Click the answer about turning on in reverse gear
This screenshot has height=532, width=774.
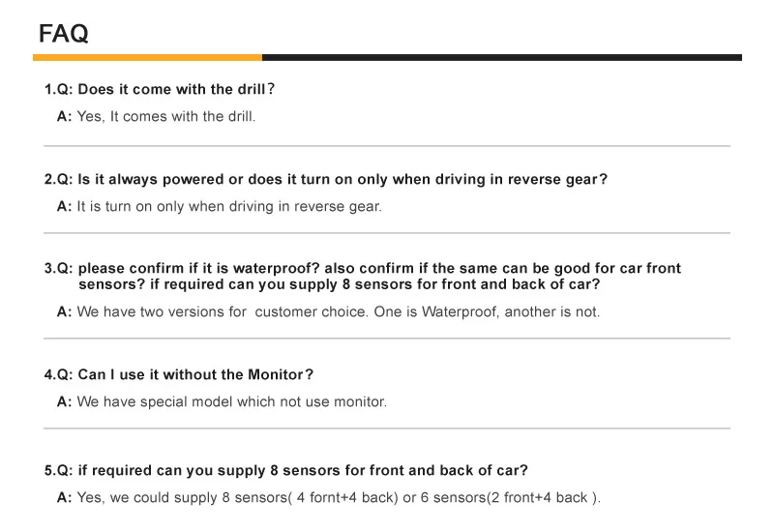click(x=229, y=206)
